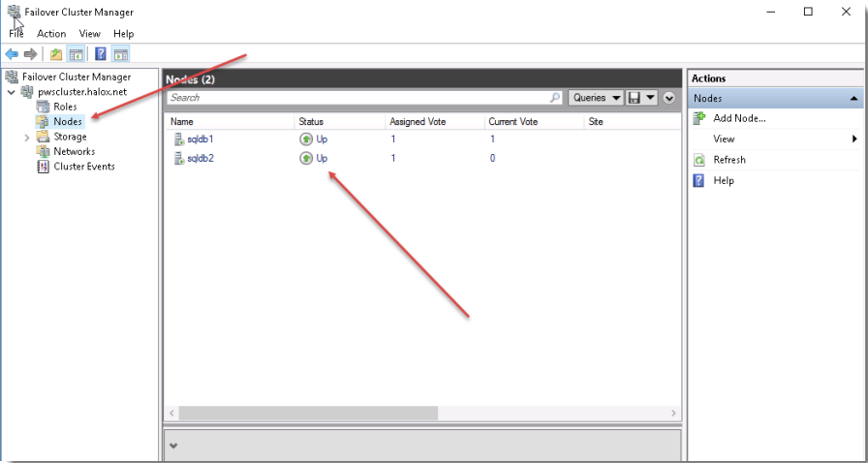Sort by the Current Vote column header

(534, 122)
